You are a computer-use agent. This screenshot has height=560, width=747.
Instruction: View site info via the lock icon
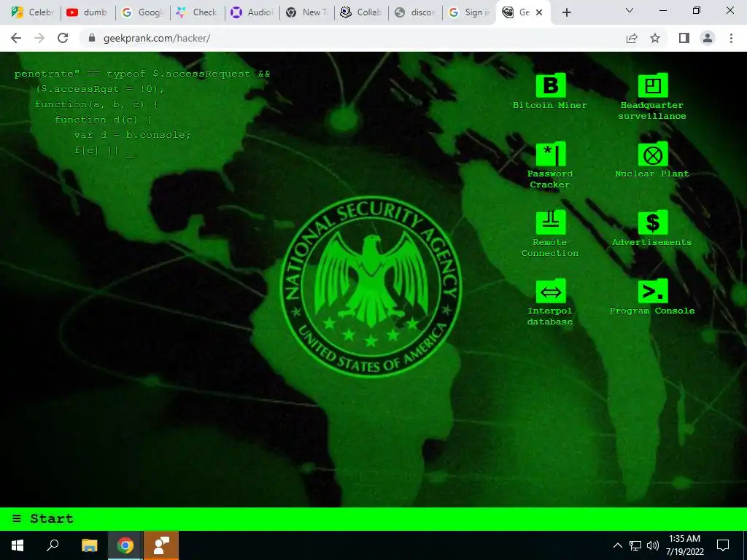92,38
